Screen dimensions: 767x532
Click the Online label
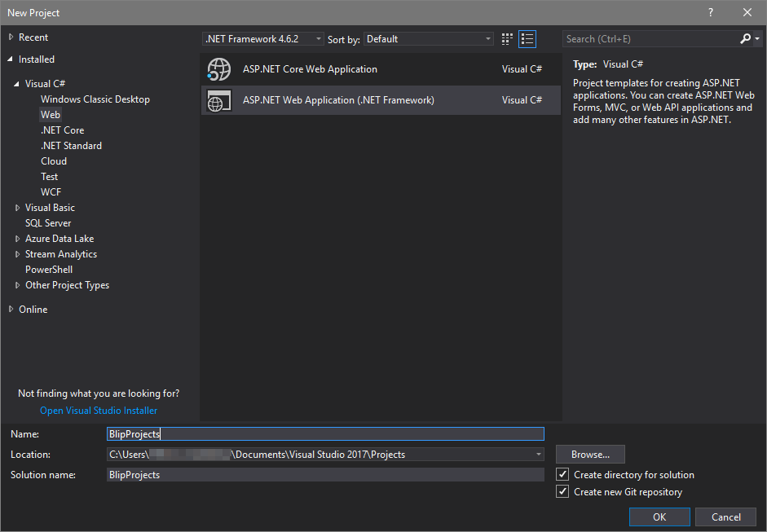coord(33,309)
